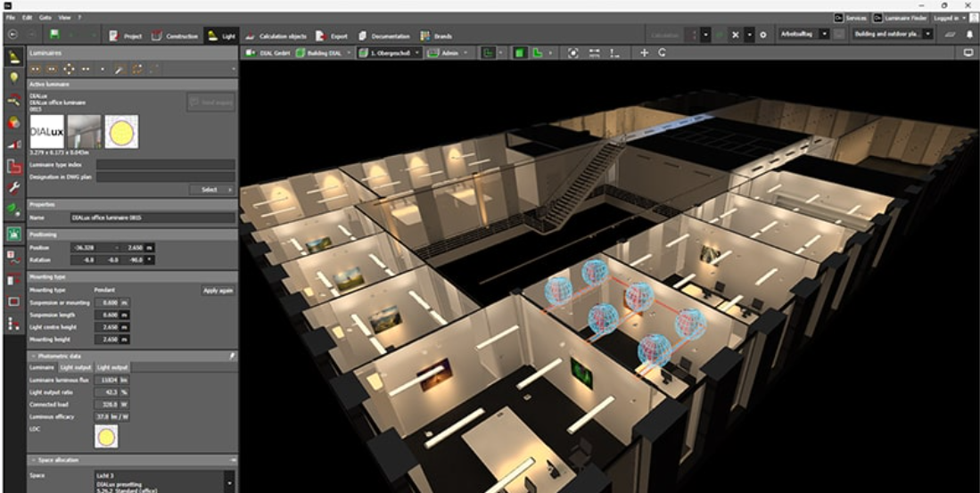
Task: Click the rotate view icon in toolbar
Action: pyautogui.click(x=663, y=53)
